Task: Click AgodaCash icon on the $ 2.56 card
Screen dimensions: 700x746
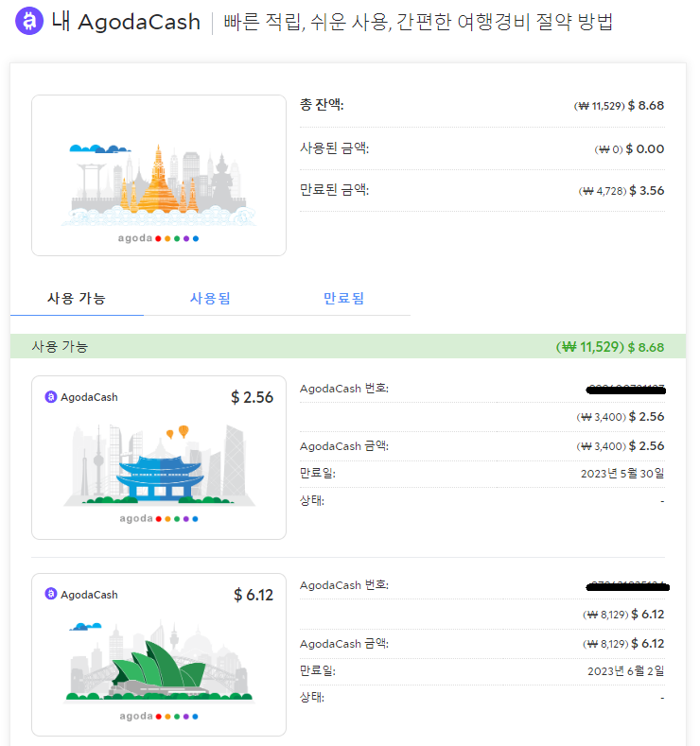Action: click(x=50, y=397)
